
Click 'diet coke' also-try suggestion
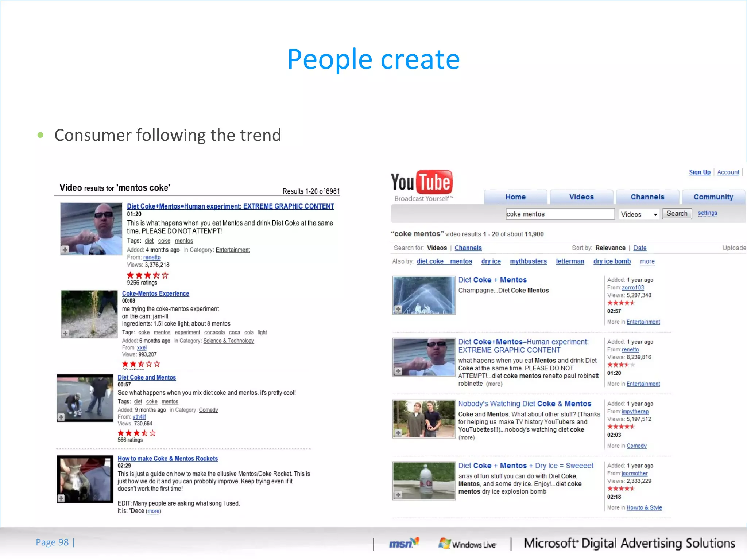tap(430, 261)
